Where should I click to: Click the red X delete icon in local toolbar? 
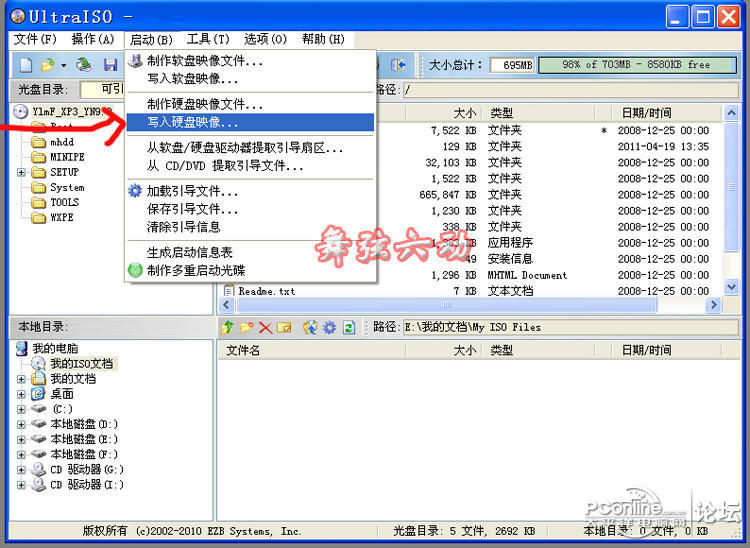click(x=265, y=328)
